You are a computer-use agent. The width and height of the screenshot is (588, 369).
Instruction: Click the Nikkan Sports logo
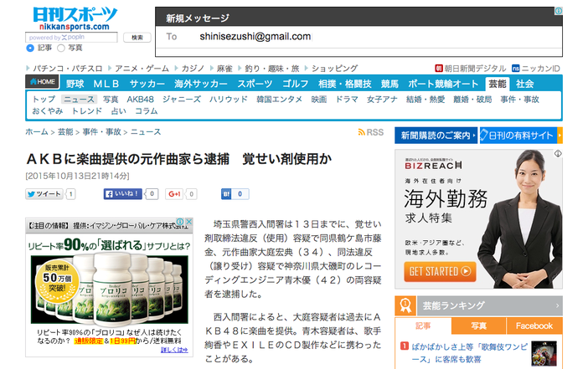tap(75, 18)
